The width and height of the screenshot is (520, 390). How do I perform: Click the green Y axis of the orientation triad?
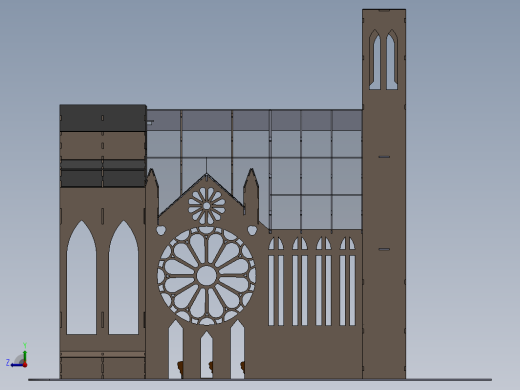pyautogui.click(x=25, y=357)
